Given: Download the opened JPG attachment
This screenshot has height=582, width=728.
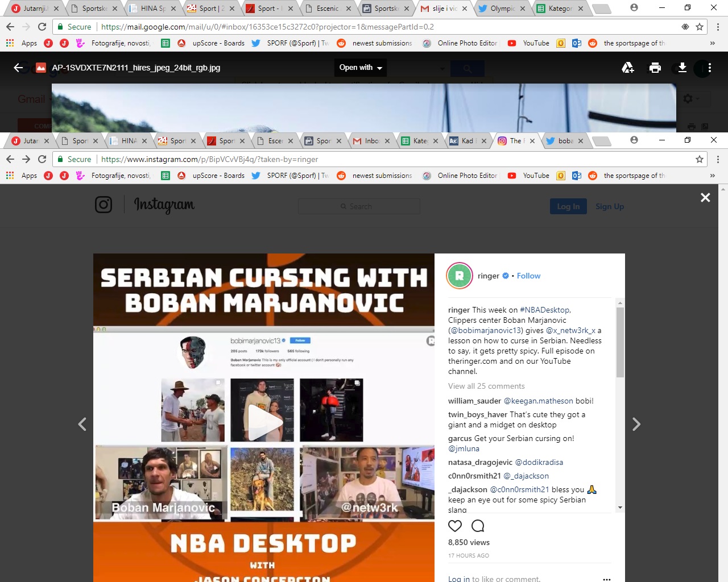Looking at the screenshot, I should [682, 68].
